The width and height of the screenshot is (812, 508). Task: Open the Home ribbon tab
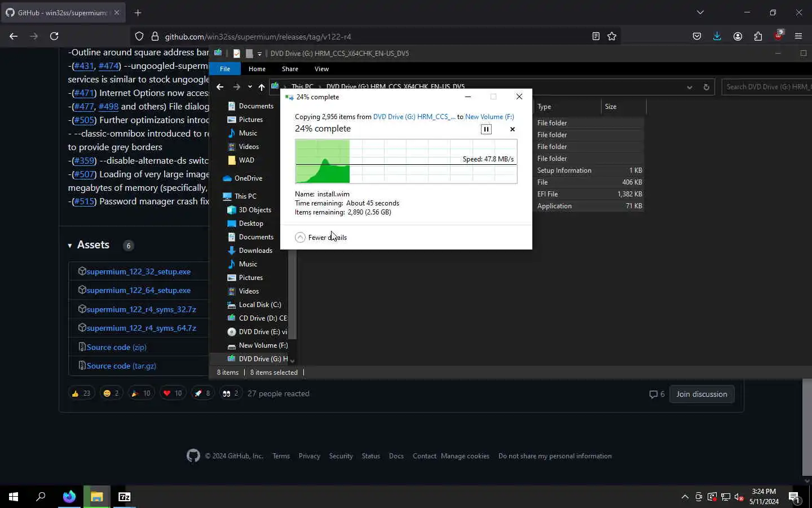[257, 69]
